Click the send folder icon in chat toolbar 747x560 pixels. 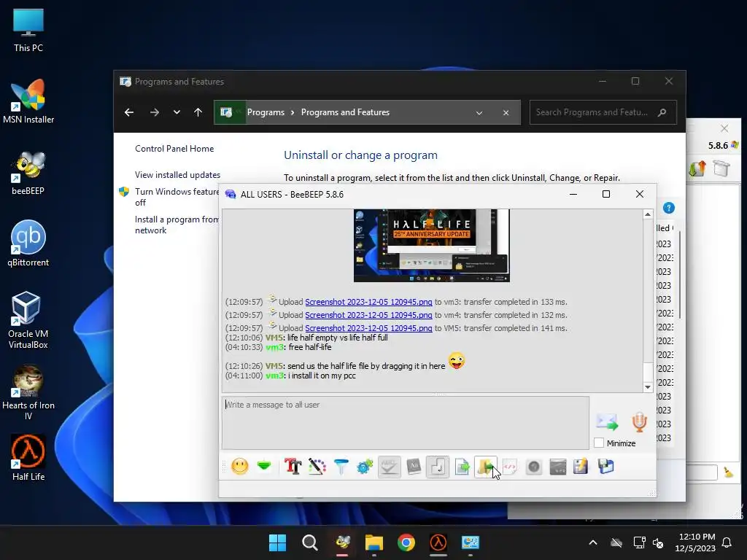(x=485, y=467)
